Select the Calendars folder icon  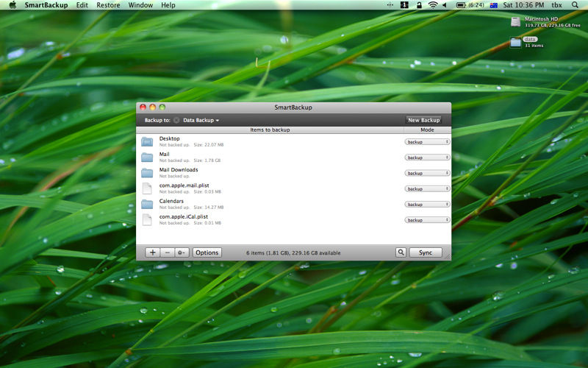[147, 205]
